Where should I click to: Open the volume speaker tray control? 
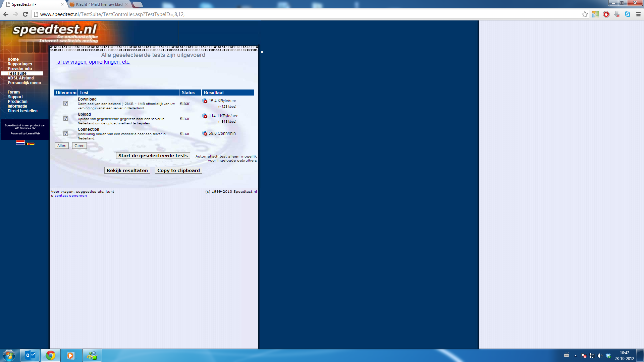[600, 356]
